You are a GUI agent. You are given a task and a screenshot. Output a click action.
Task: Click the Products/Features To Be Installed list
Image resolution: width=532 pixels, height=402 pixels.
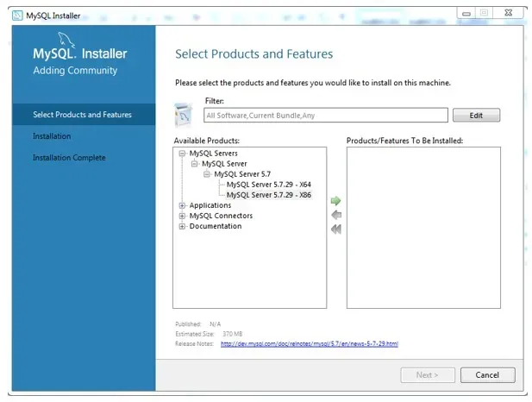423,228
